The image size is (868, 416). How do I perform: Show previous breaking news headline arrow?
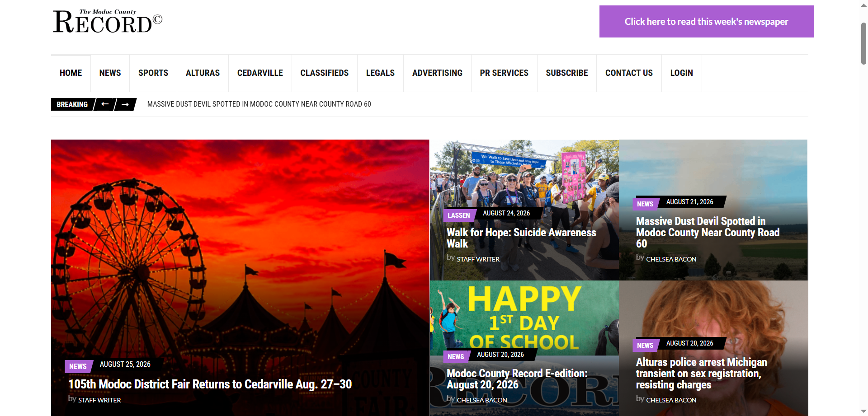[x=105, y=104]
